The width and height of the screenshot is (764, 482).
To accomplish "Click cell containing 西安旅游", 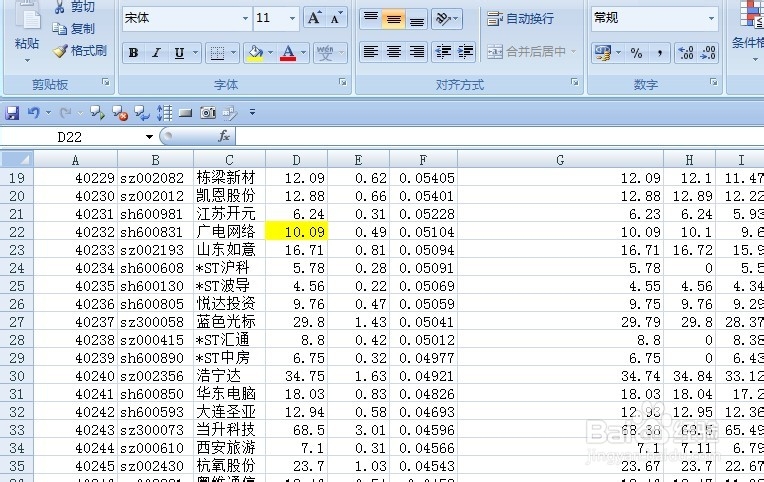I will pyautogui.click(x=229, y=448).
